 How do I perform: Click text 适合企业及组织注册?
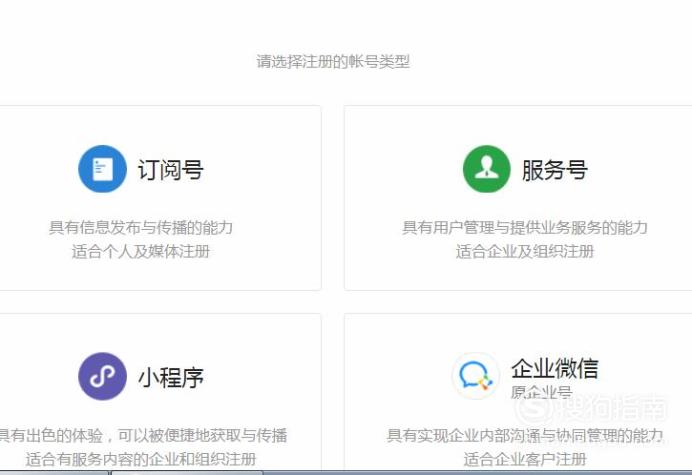click(x=525, y=252)
